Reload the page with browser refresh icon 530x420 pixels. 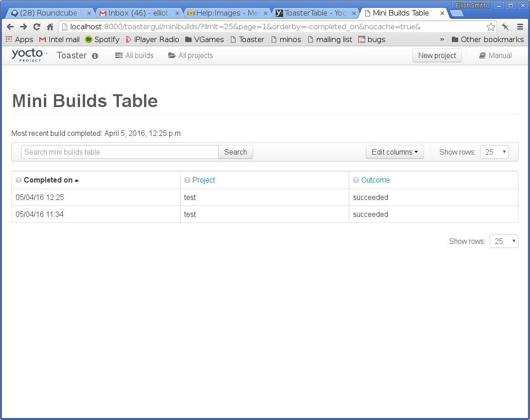pyautogui.click(x=37, y=27)
